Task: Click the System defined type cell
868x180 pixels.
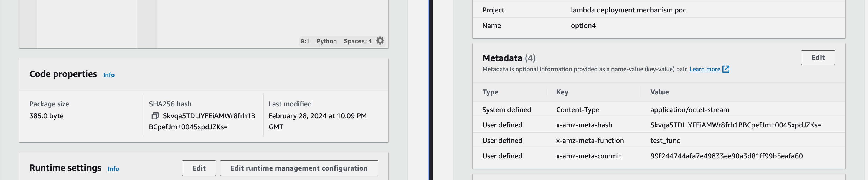Action: tap(507, 110)
